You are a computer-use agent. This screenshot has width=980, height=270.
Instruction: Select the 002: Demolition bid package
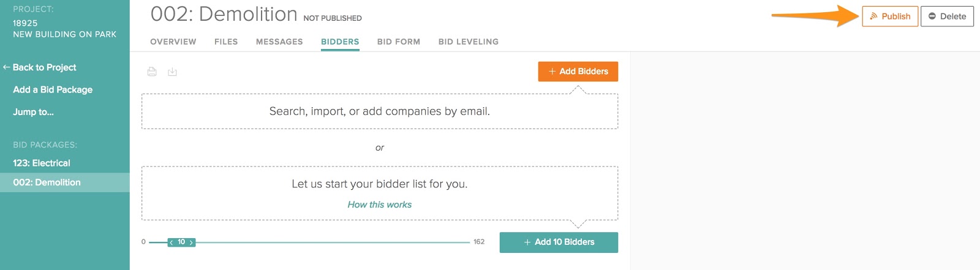click(x=47, y=182)
